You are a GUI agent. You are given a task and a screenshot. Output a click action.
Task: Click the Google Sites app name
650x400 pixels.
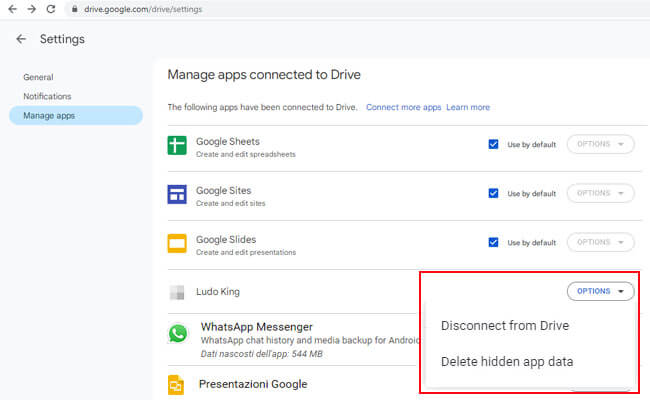pos(223,190)
